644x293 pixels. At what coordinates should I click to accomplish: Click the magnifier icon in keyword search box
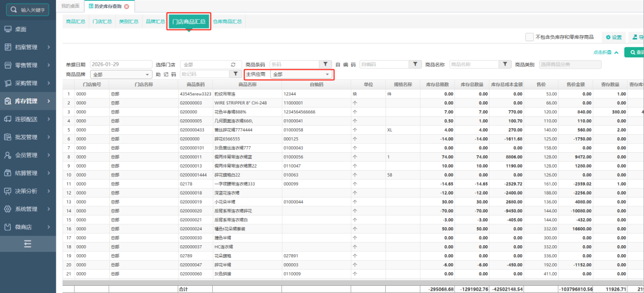coord(14,9)
